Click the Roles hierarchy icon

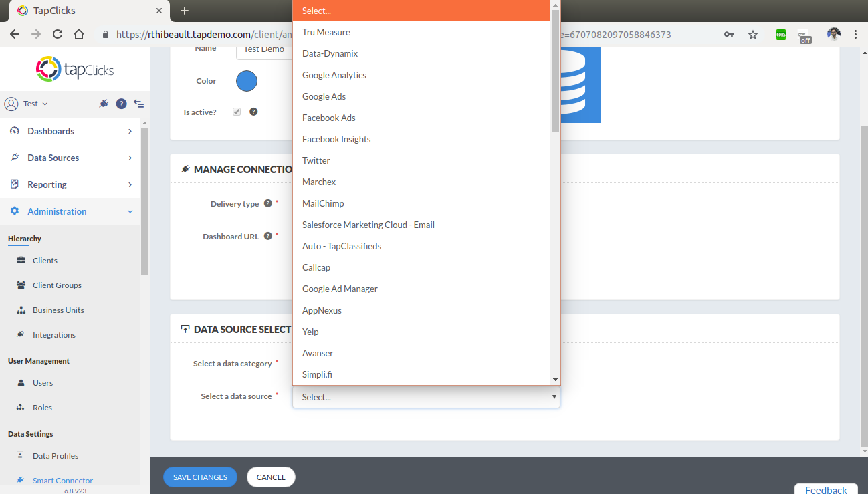pos(21,408)
